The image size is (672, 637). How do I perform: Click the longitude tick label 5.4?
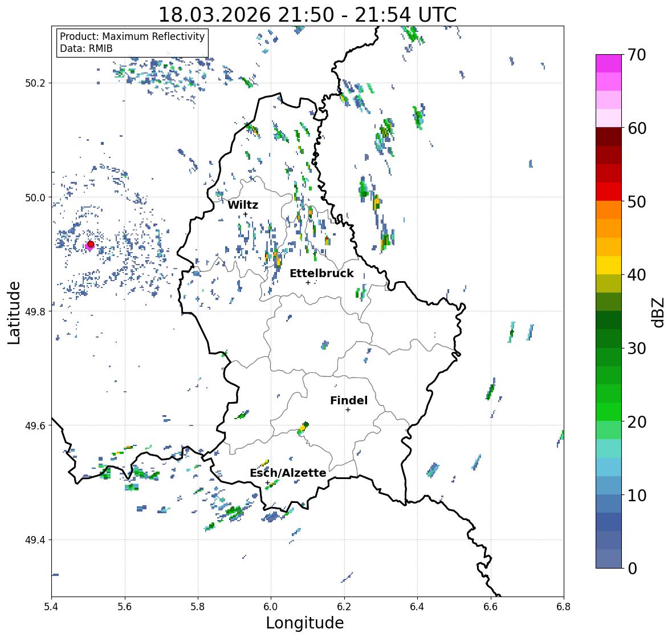click(51, 607)
